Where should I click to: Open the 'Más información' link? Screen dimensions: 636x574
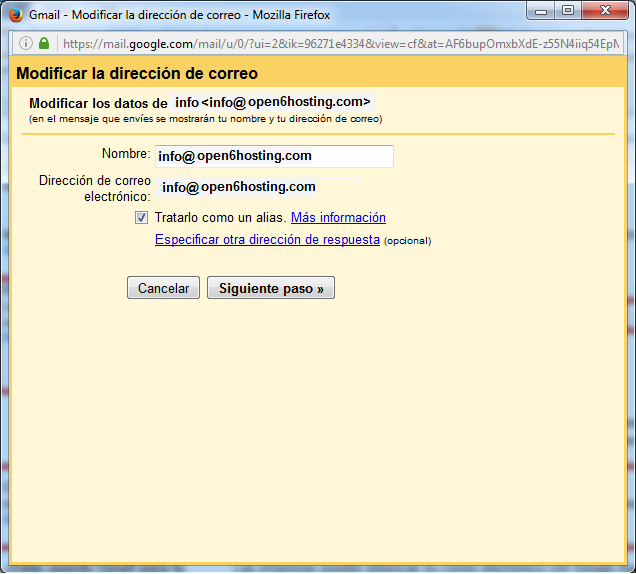pos(338,218)
